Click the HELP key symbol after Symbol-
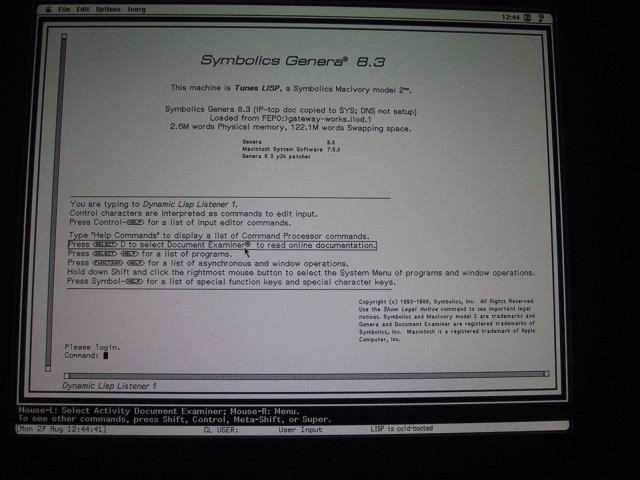 click(134, 282)
